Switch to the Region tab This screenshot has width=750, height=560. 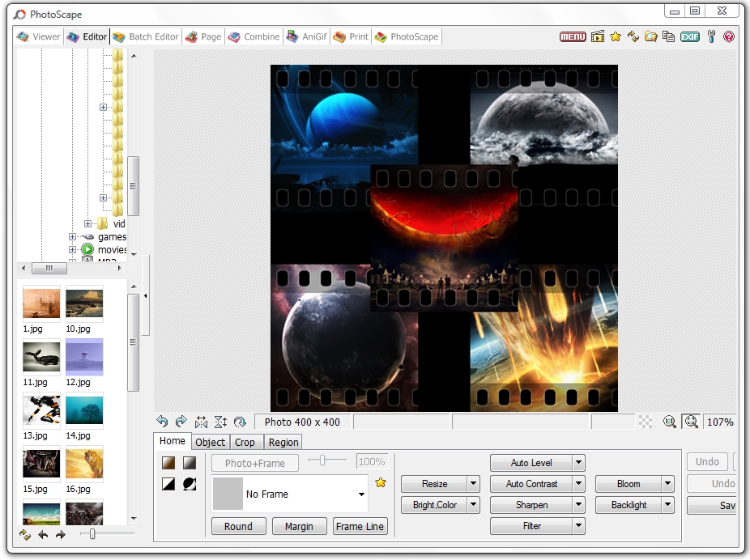coord(283,442)
